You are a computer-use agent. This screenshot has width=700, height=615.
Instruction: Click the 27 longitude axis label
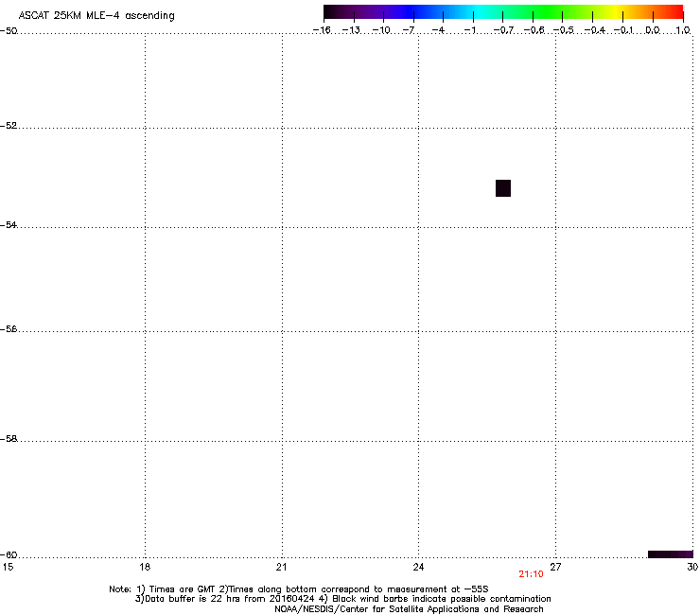tap(555, 567)
